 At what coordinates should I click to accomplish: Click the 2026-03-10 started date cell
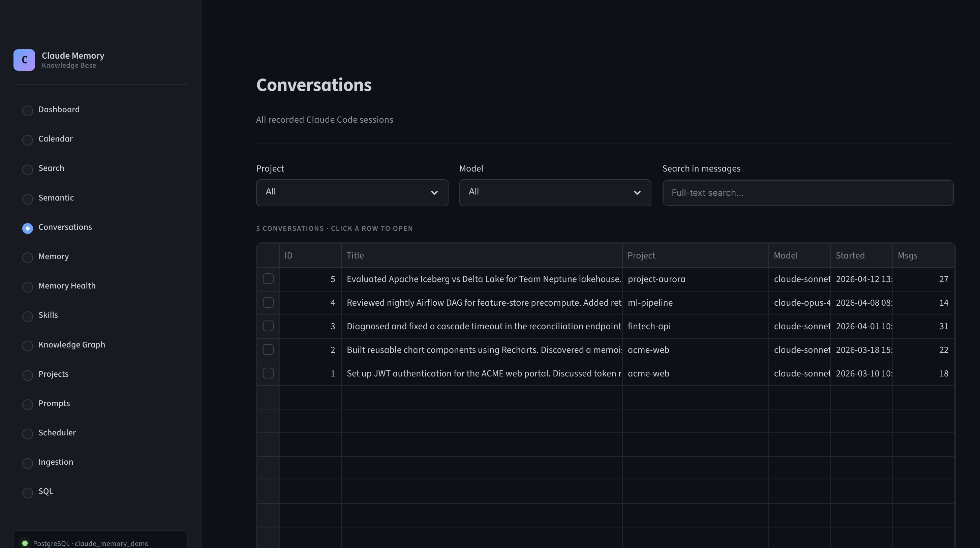(x=861, y=374)
